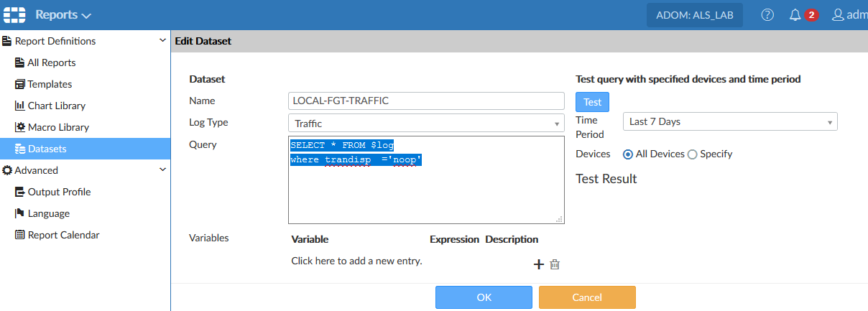Open the Reports module menu
The width and height of the screenshot is (868, 311).
(x=63, y=14)
